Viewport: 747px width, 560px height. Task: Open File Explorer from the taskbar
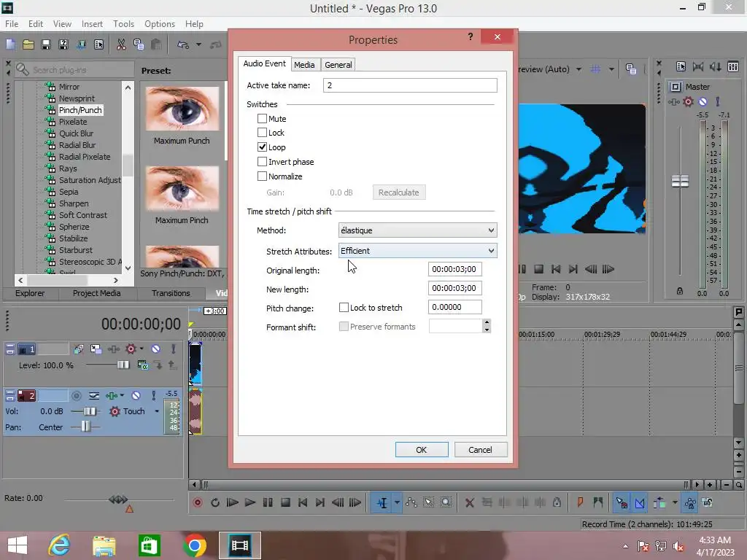(104, 545)
